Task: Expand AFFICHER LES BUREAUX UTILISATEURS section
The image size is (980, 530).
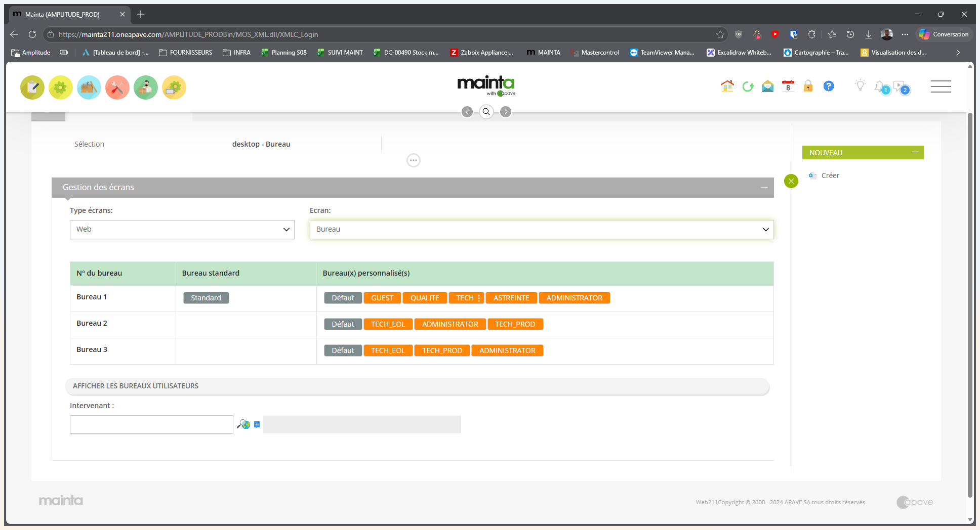Action: [x=417, y=386]
